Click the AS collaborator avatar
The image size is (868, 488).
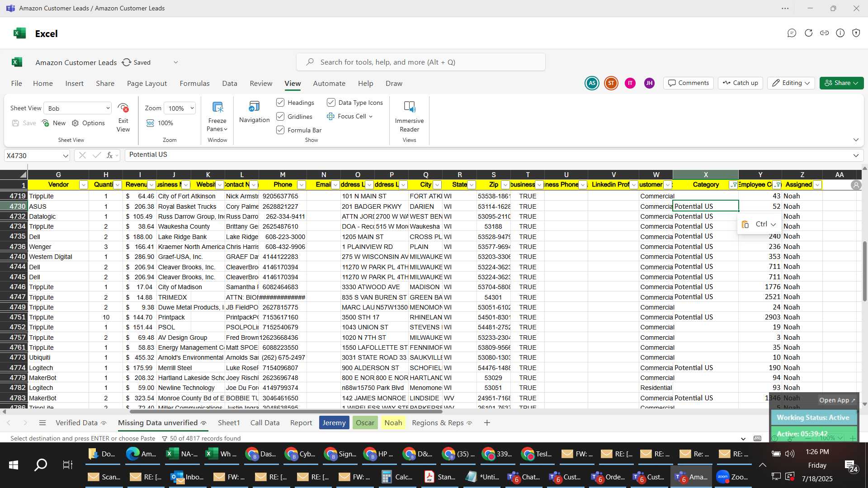pos(592,83)
